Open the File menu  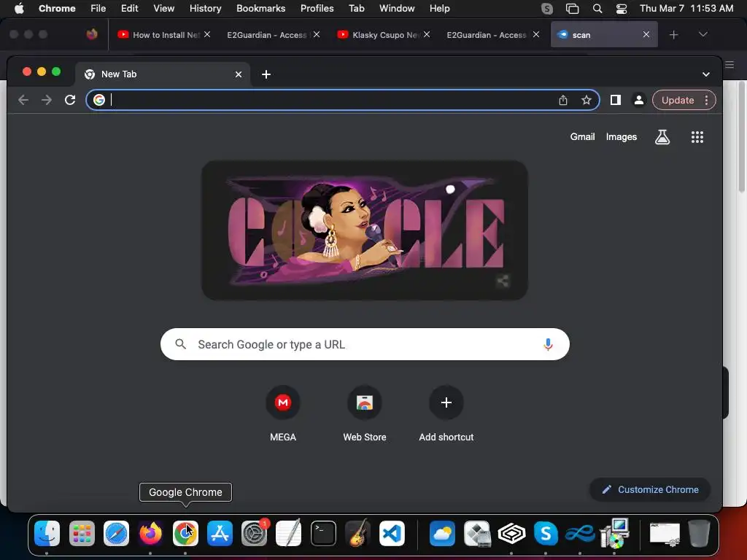[x=98, y=9]
